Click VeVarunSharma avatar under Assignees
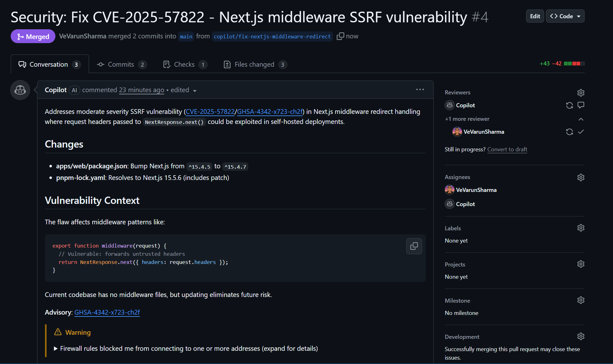Viewport: 613px width, 364px height. coord(449,190)
